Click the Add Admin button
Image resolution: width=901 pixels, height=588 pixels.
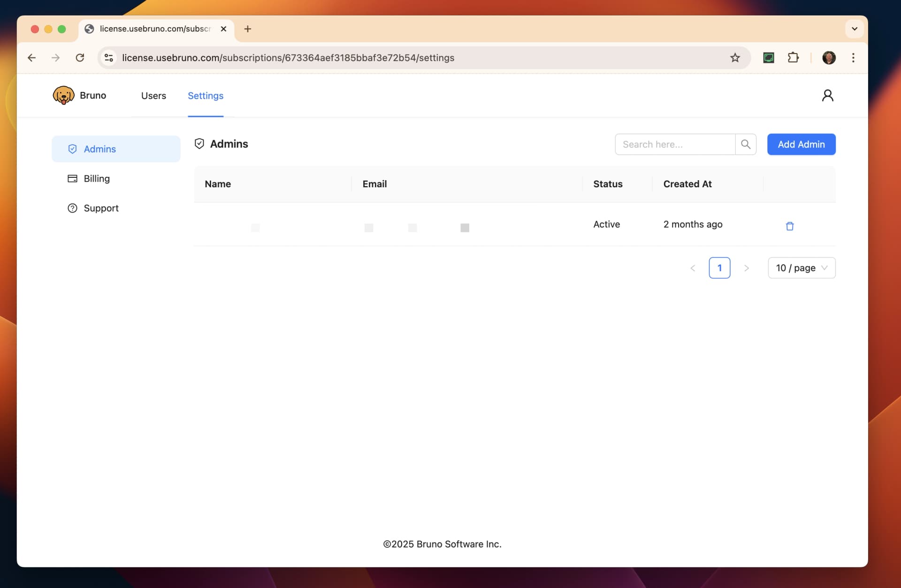[x=801, y=144]
